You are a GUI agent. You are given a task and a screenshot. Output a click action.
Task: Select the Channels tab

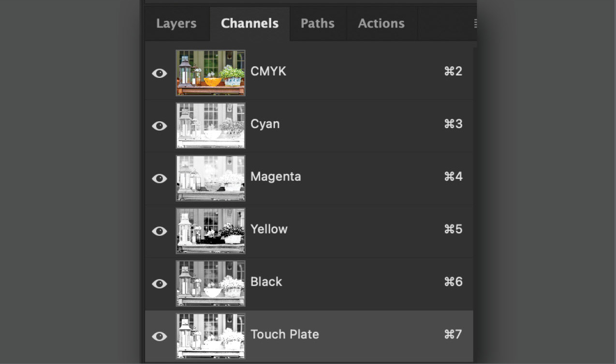tap(249, 24)
